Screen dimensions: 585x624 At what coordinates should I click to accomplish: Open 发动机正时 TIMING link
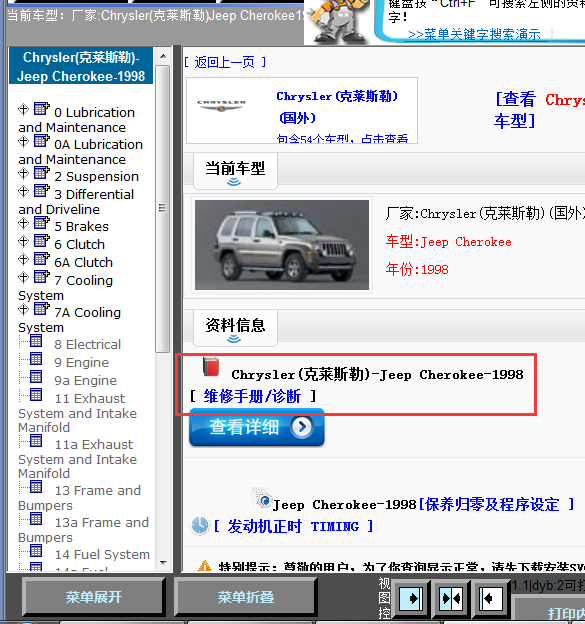(293, 526)
